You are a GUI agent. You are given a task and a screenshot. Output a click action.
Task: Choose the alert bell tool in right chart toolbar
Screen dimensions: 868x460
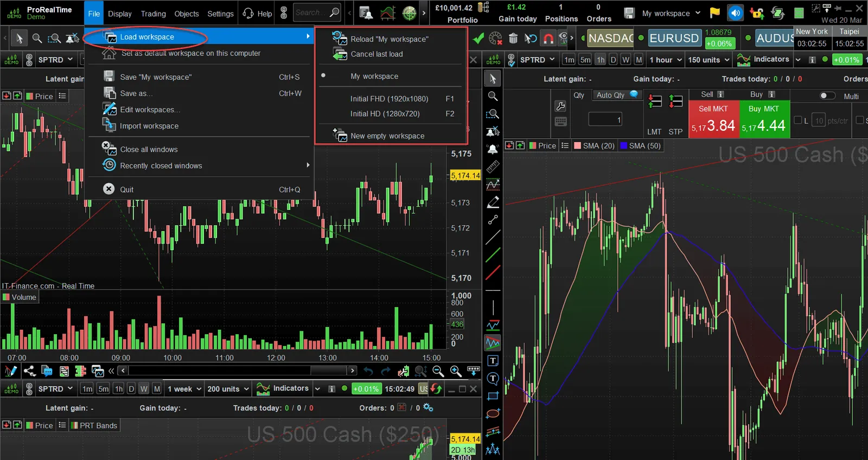click(493, 149)
